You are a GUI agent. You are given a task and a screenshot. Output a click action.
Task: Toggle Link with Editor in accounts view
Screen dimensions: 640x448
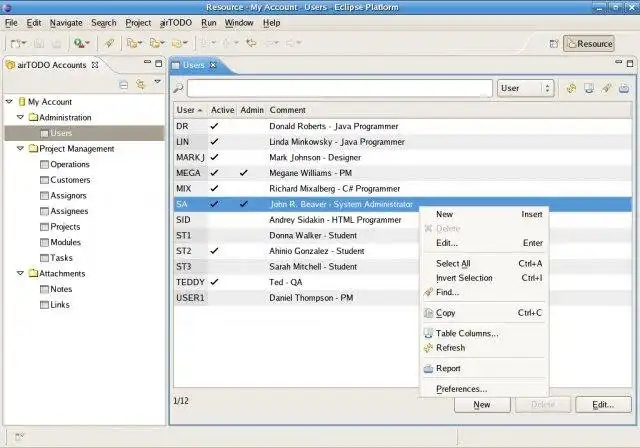point(141,84)
